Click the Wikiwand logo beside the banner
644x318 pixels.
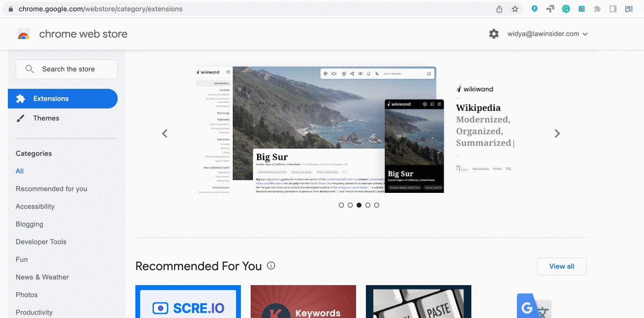tap(475, 89)
